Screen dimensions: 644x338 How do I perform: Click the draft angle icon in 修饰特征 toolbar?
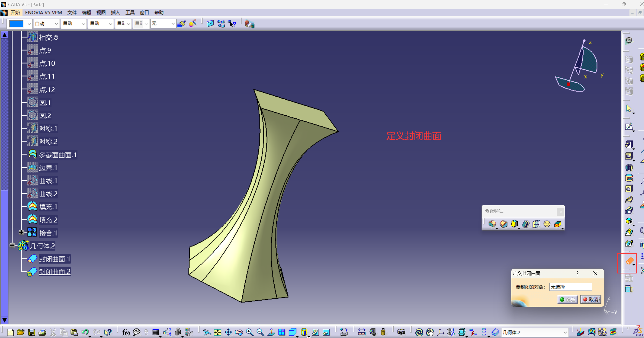tap(514, 224)
